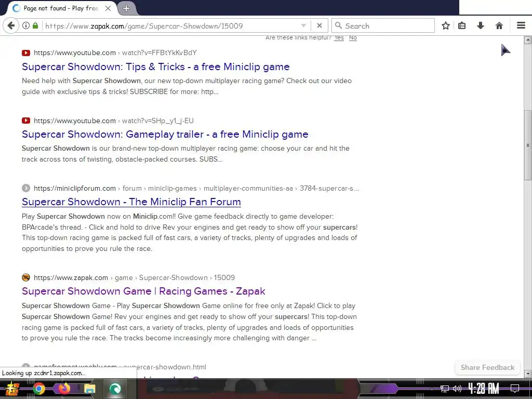
Task: Close the 'Page not found' tab
Action: click(108, 8)
